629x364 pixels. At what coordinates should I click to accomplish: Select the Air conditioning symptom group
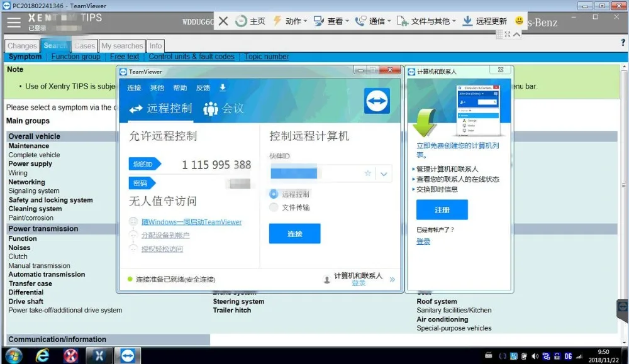tap(442, 319)
